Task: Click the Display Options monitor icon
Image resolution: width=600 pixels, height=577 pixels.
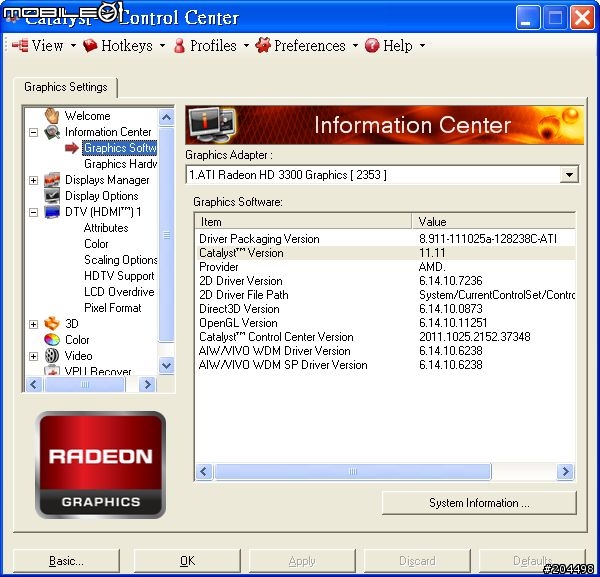Action: [52, 196]
